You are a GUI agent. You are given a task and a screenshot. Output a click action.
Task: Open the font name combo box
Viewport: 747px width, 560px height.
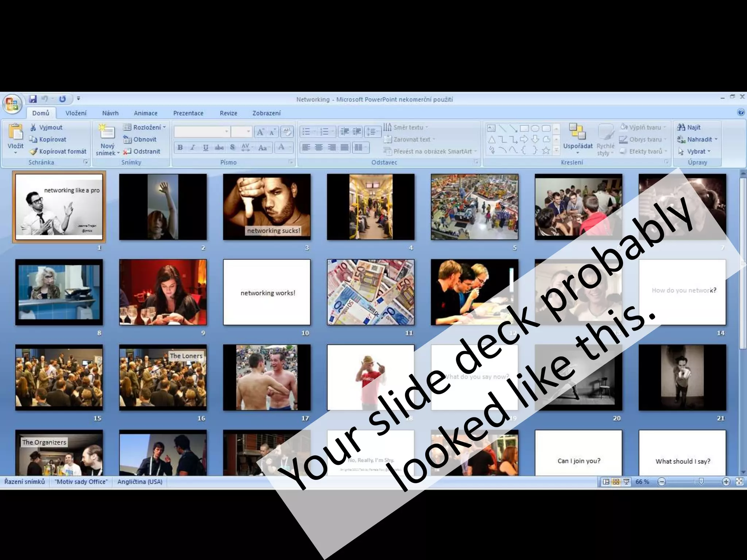click(x=202, y=132)
